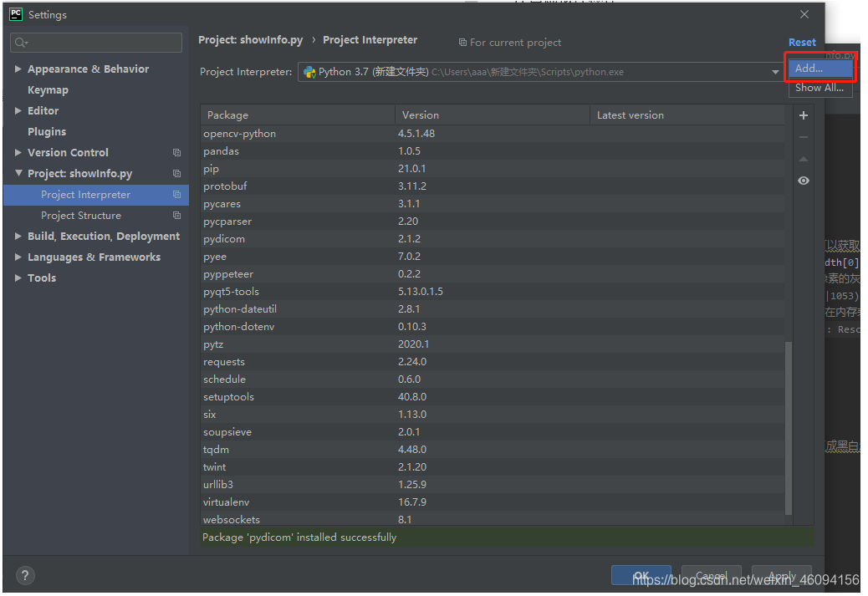Select the pyee package row
Viewport: 868px width, 596px height.
[493, 257]
